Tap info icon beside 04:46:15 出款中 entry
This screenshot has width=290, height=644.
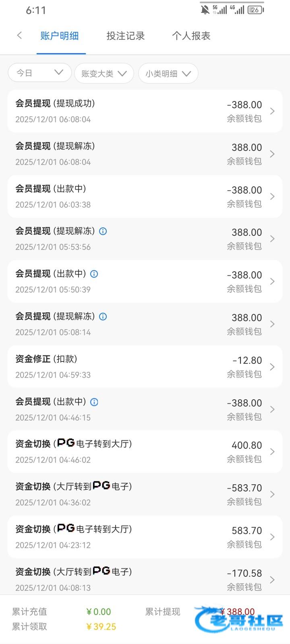click(x=94, y=402)
